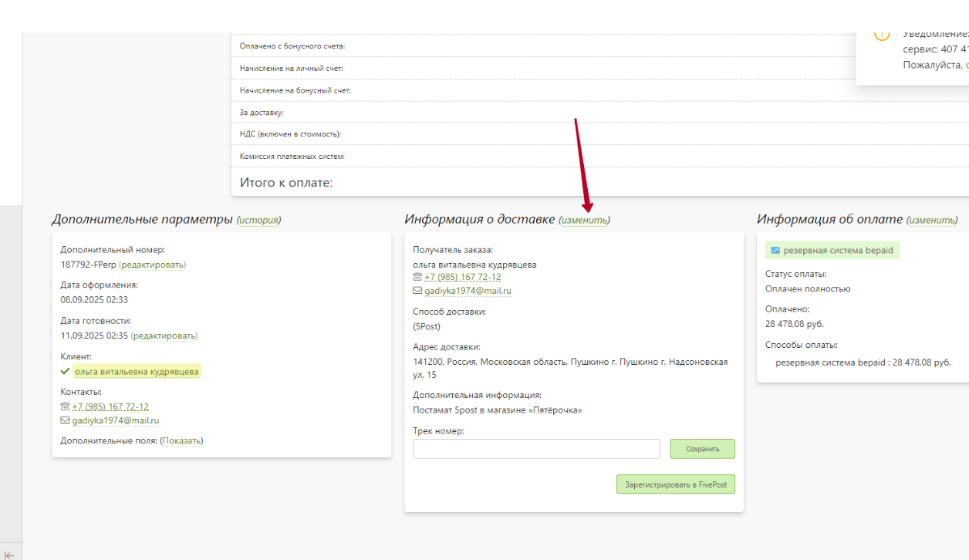Select the Постамат 5post в магазине text
The width and height of the screenshot is (969, 560).
click(498, 410)
